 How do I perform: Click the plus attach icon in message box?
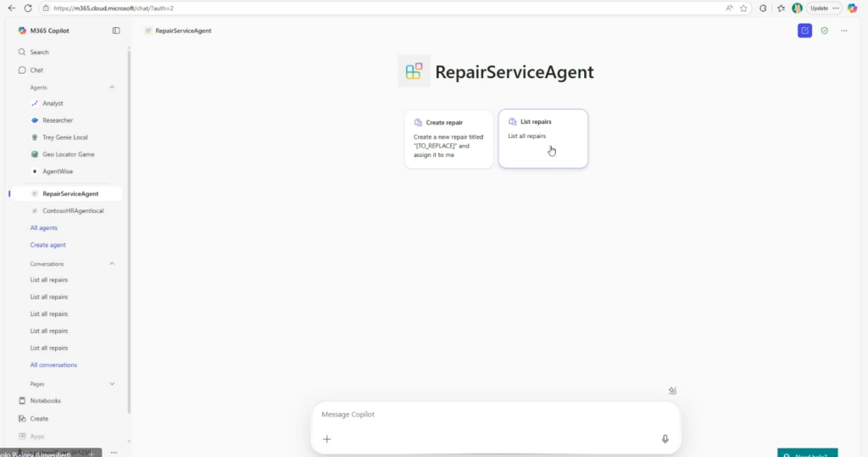tap(327, 439)
